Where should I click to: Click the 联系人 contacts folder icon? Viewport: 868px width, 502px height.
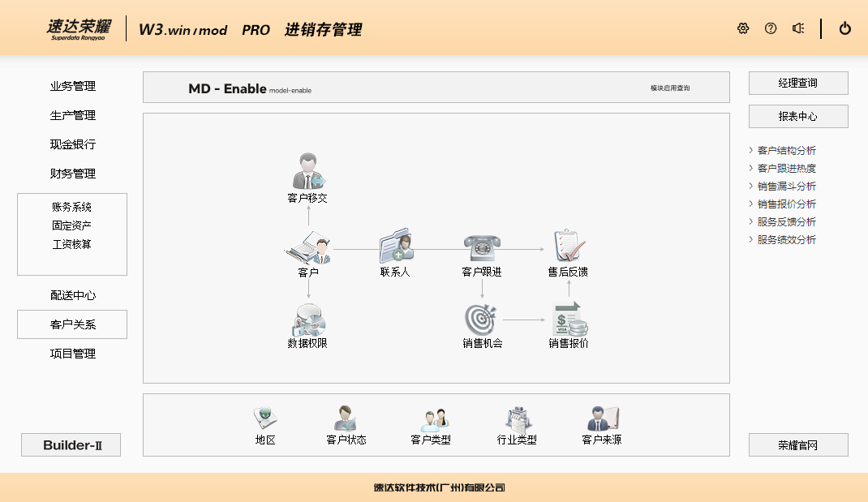(396, 246)
